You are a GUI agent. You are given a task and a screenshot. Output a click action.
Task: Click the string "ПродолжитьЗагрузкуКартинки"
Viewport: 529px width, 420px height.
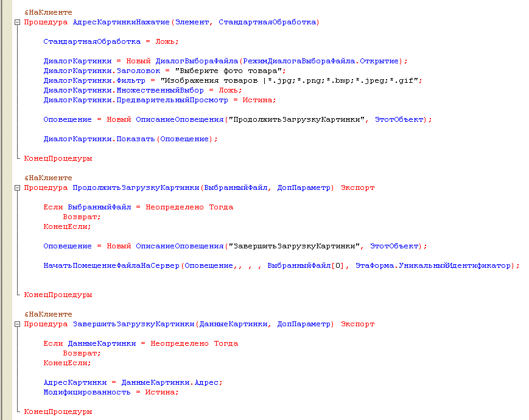pos(296,120)
